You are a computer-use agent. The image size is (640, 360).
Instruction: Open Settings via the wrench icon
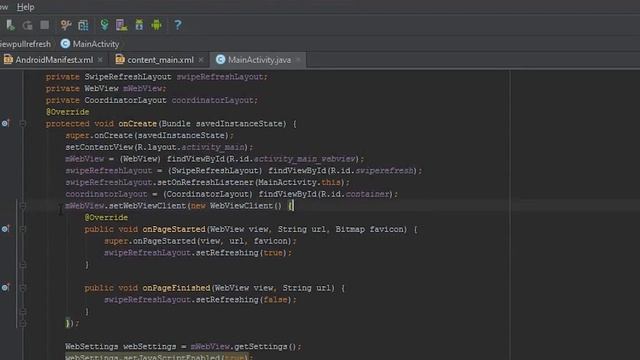point(66,25)
